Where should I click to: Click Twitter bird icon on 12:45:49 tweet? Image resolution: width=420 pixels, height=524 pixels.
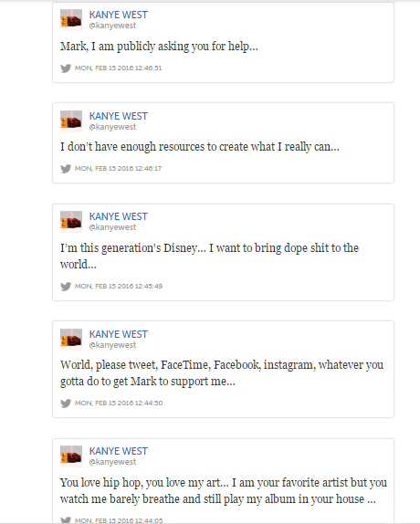[x=66, y=287]
